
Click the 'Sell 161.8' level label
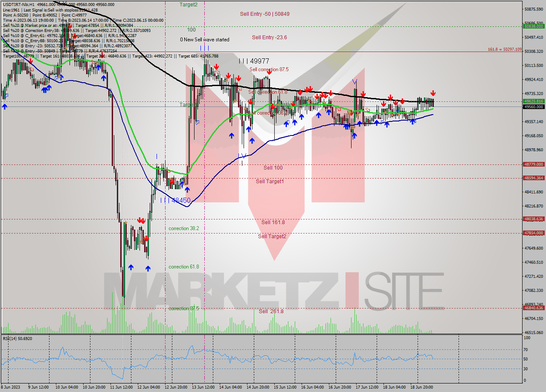(x=273, y=222)
